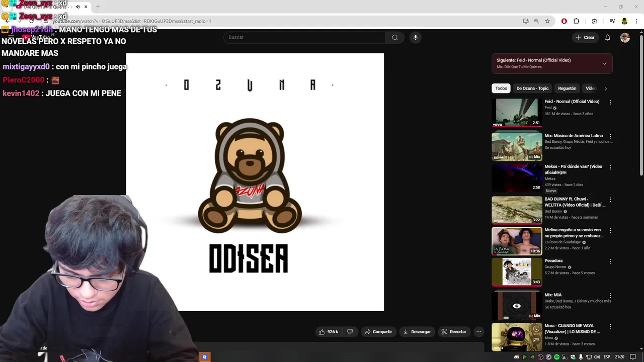Click Recortar to clip the video
644x362 pixels.
[454, 332]
